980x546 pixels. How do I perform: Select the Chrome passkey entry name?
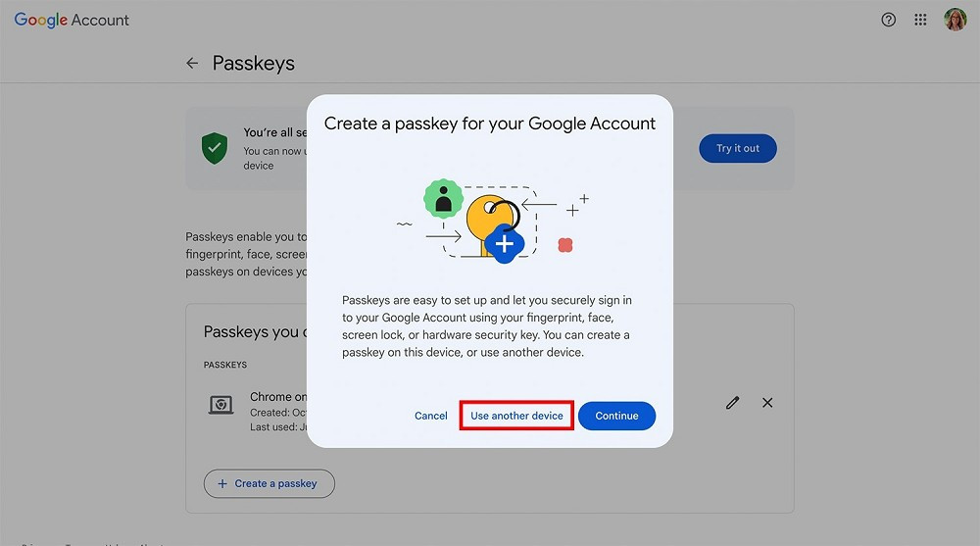(277, 397)
